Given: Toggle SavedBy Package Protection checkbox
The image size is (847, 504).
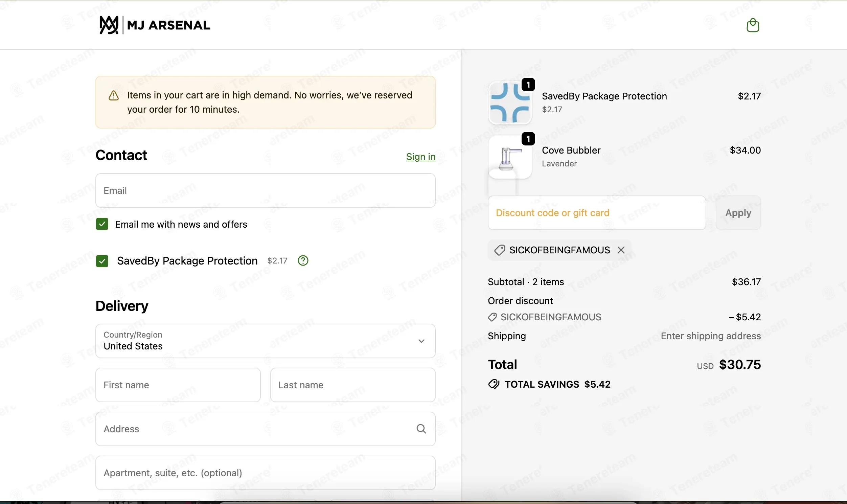Looking at the screenshot, I should tap(102, 261).
